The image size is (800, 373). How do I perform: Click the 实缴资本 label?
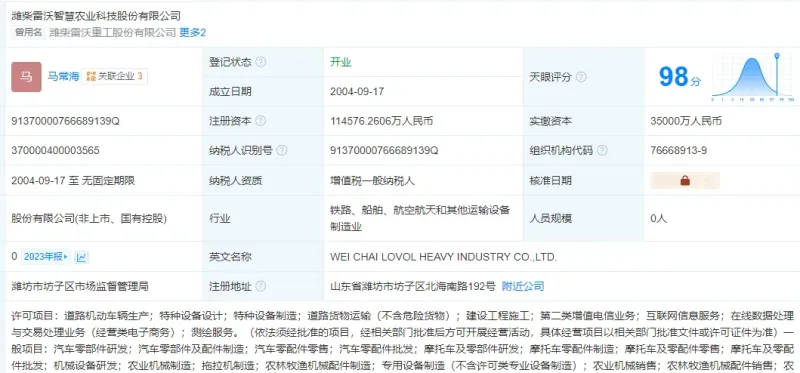click(551, 121)
